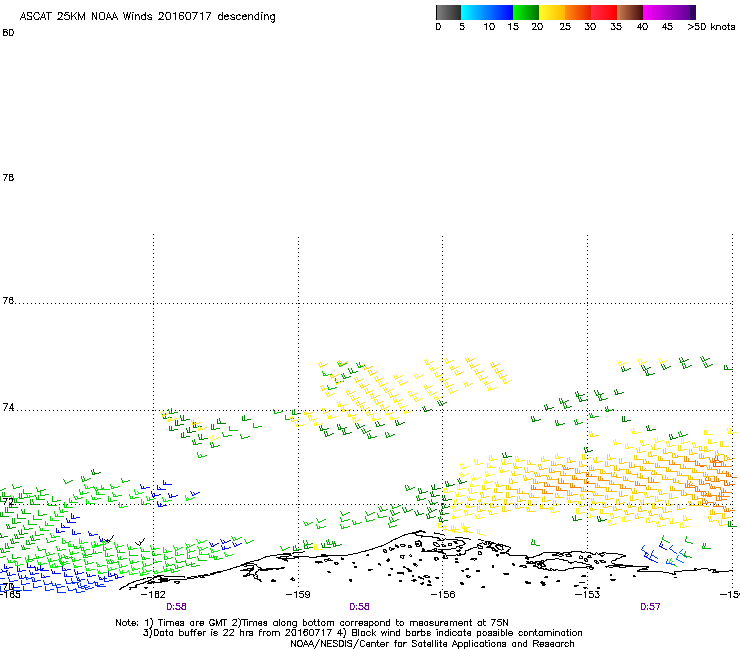The height and width of the screenshot is (650, 740).
Task: Click the note line starting 'Note: 1) Times are GMT'
Action: coord(312,623)
